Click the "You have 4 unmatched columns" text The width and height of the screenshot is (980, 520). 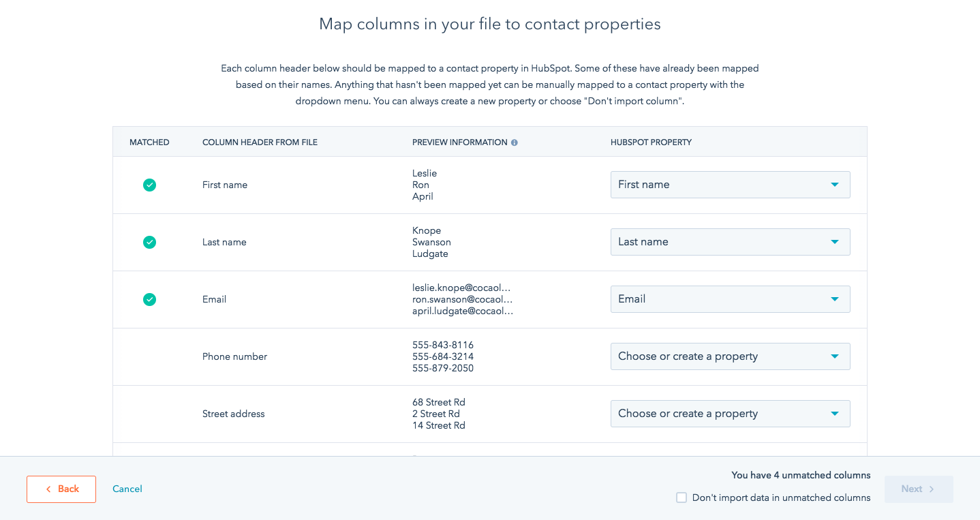801,475
